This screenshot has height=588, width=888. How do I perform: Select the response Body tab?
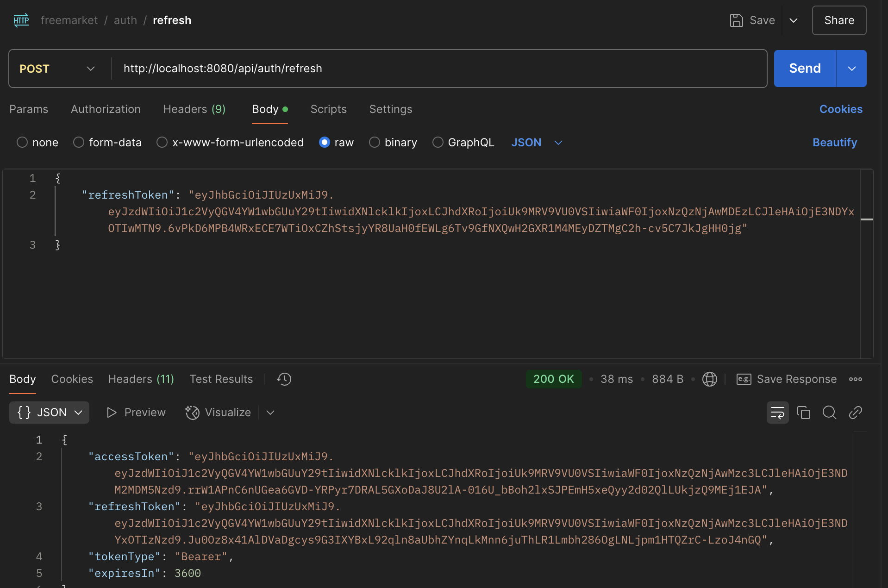click(23, 379)
